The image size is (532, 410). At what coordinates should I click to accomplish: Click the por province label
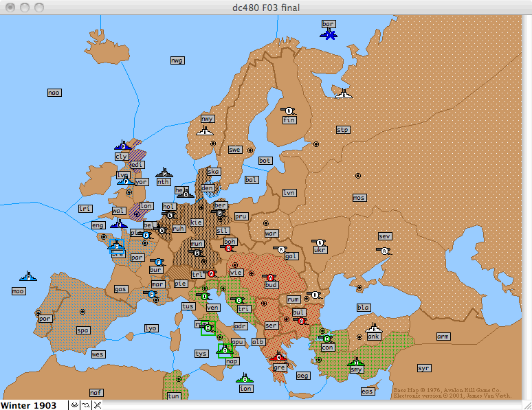(45, 319)
